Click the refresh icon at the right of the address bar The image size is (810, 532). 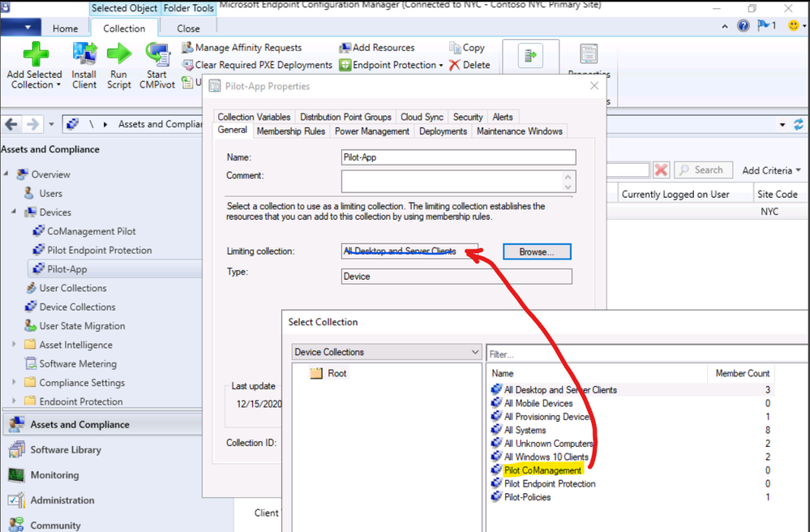(x=799, y=124)
